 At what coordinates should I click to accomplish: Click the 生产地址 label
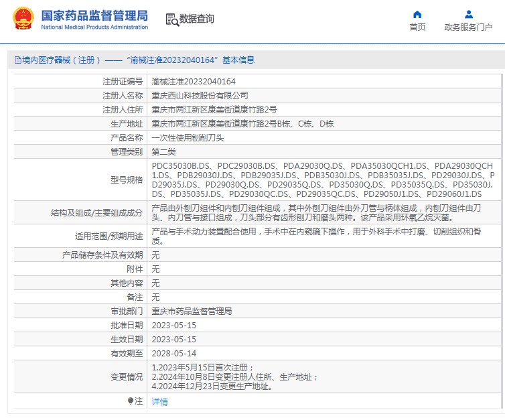tap(127, 124)
